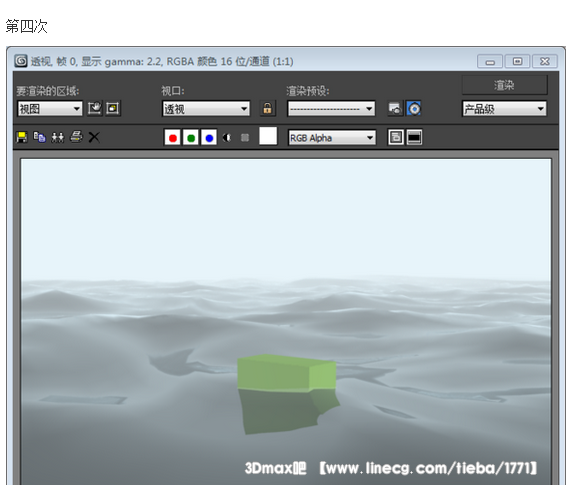Screen dimensions: 566x485
Task: Maximize the rendered frame window
Action: pos(517,62)
